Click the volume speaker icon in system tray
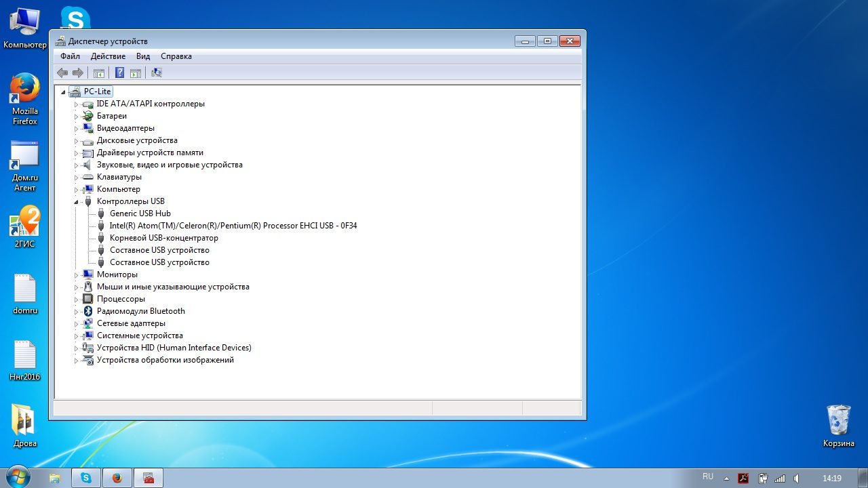Screen dimensions: 868x488 pyautogui.click(x=796, y=478)
